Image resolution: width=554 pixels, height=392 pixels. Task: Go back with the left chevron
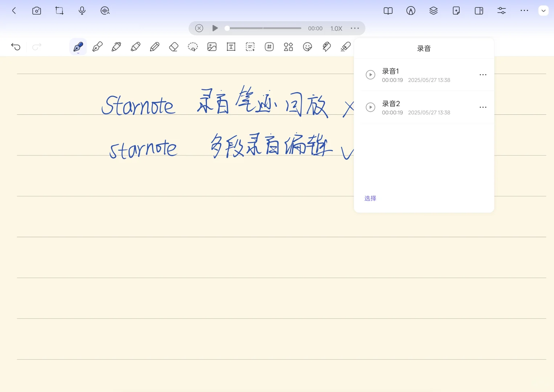14,11
